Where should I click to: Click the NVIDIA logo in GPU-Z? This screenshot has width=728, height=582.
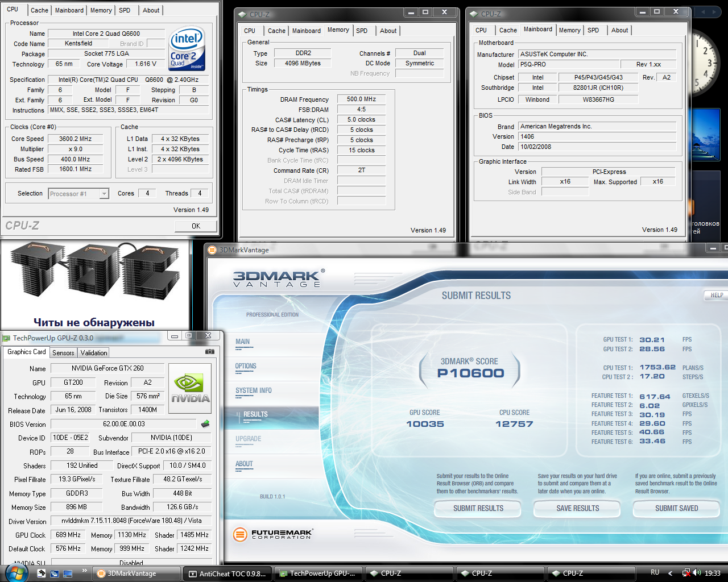(x=191, y=388)
